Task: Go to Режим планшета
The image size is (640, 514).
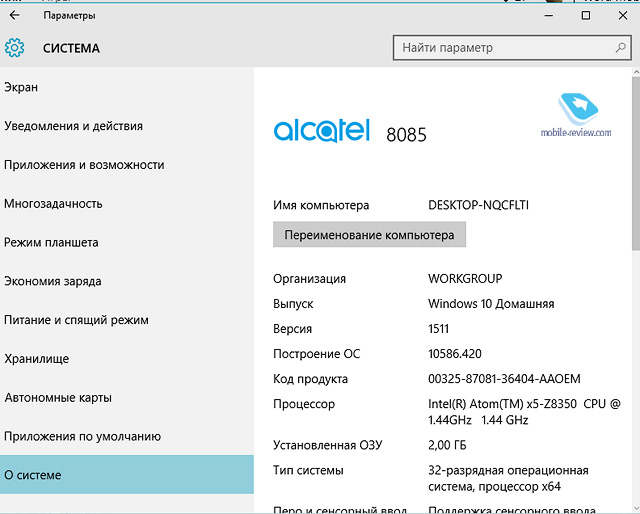Action: [127, 243]
